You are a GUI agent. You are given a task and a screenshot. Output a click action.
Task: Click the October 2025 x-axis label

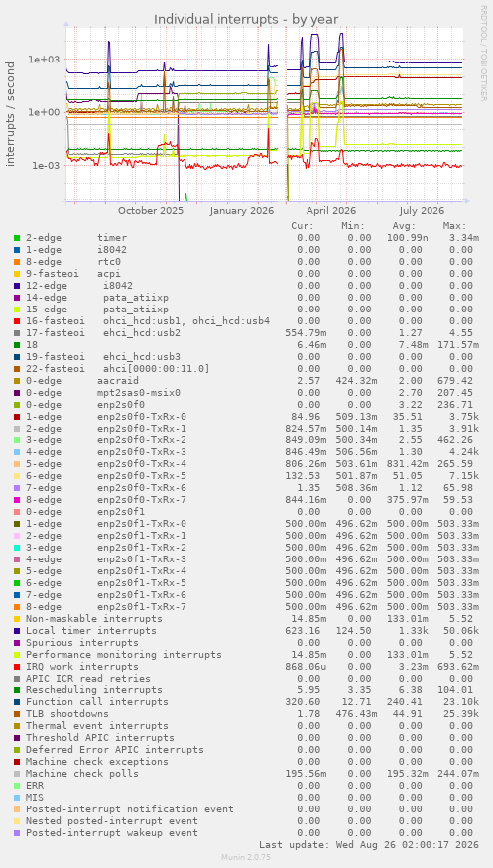(x=151, y=211)
